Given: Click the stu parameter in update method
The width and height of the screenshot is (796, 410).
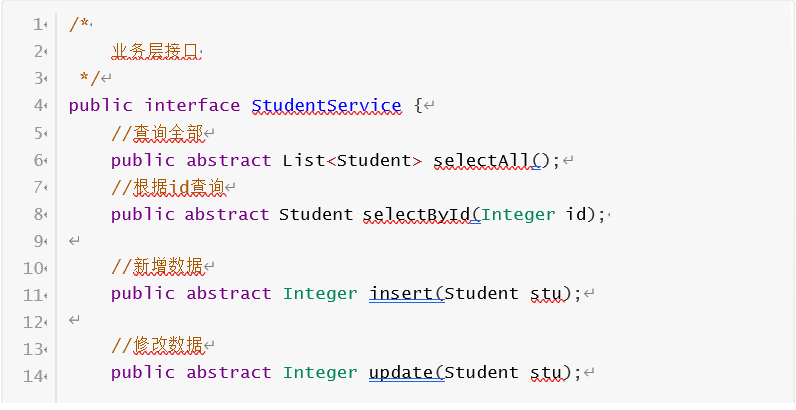Looking at the screenshot, I should point(545,372).
